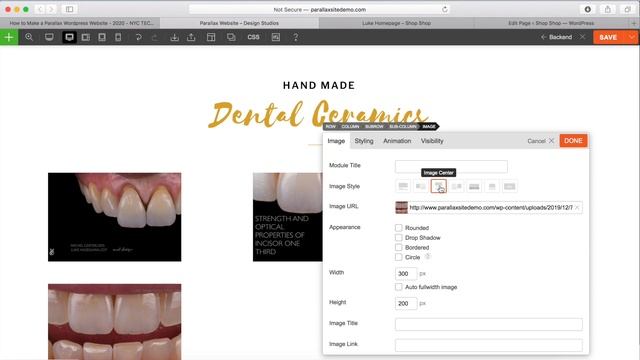Select SUB-COLUMN in the breadcrumb

(x=403, y=127)
